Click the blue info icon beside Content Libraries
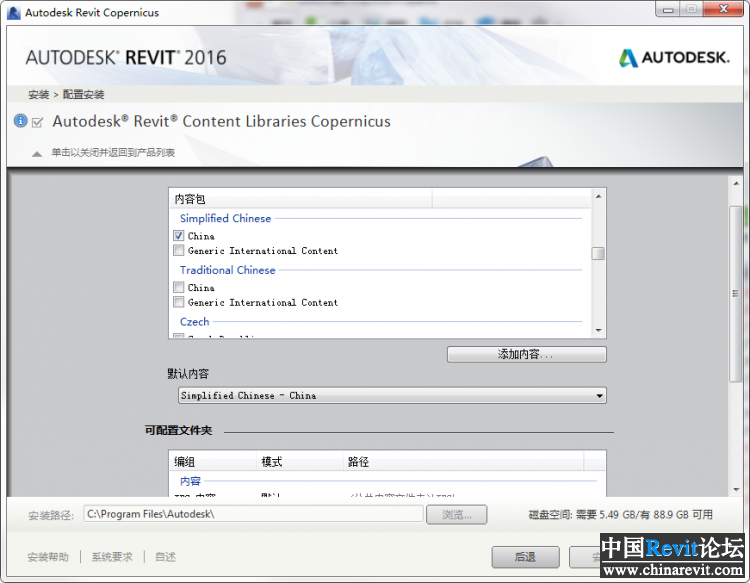Screen dimensions: 750x583 (21, 121)
